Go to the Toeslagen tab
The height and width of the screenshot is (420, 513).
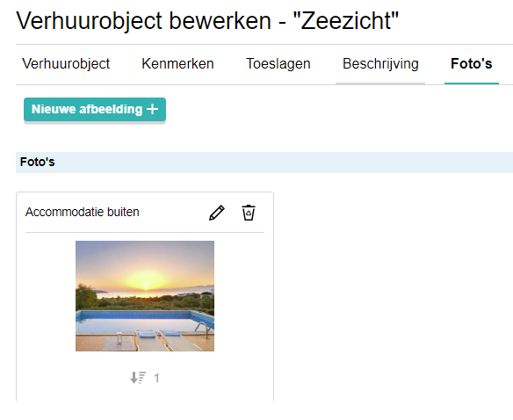278,63
